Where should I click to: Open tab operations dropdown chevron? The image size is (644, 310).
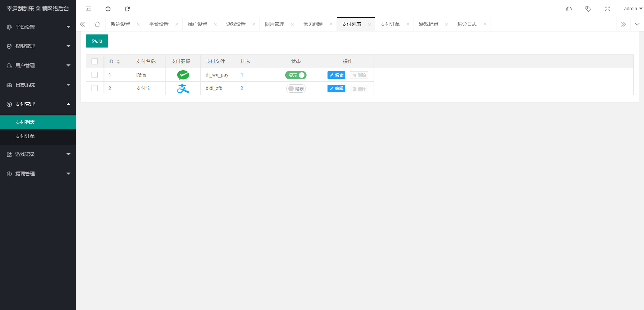pos(637,24)
